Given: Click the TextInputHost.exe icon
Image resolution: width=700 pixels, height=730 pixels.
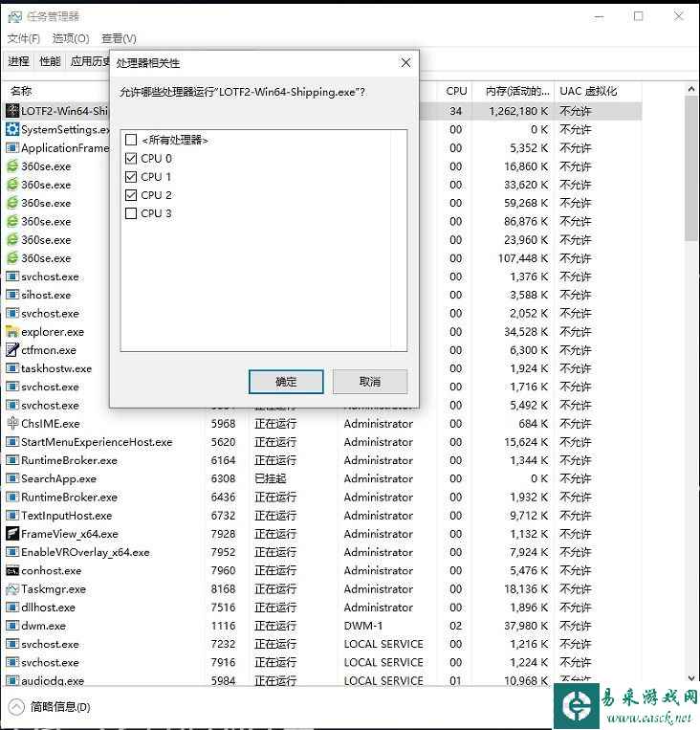Looking at the screenshot, I should pos(12,516).
